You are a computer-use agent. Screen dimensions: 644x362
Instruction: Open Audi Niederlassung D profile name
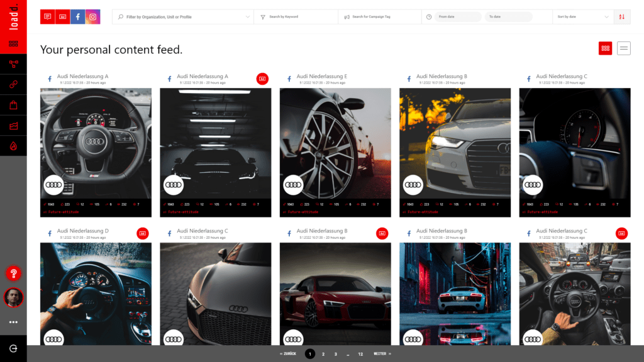tap(82, 231)
